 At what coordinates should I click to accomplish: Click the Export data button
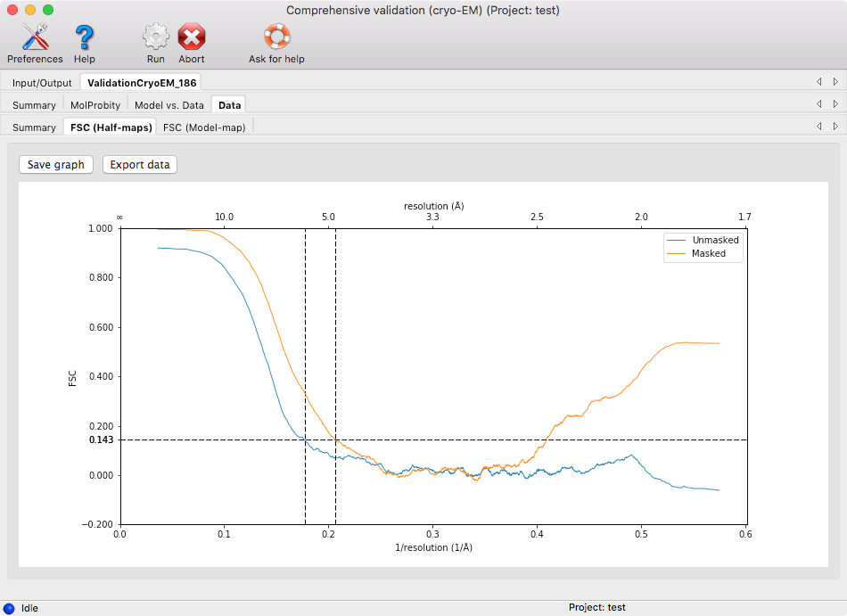pos(140,165)
